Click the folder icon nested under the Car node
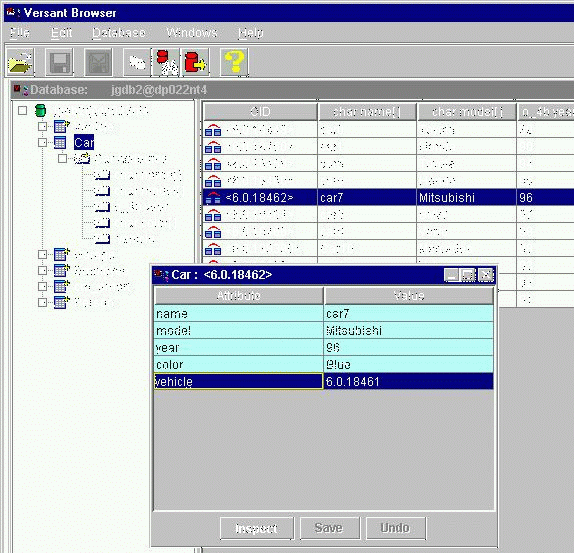This screenshot has height=553, width=574. coord(82,158)
